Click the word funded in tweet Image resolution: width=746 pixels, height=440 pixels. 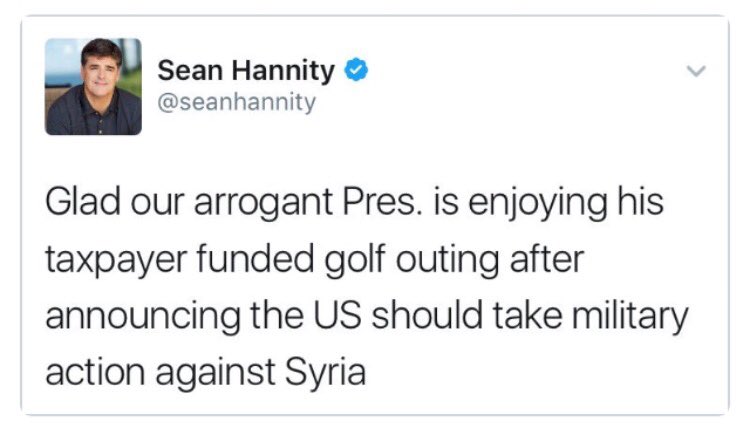pyautogui.click(x=255, y=259)
